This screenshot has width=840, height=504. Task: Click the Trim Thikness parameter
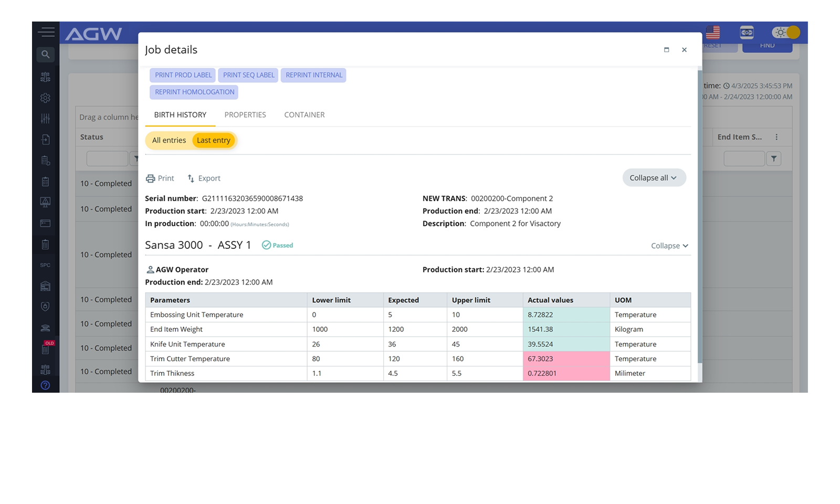[x=172, y=374]
